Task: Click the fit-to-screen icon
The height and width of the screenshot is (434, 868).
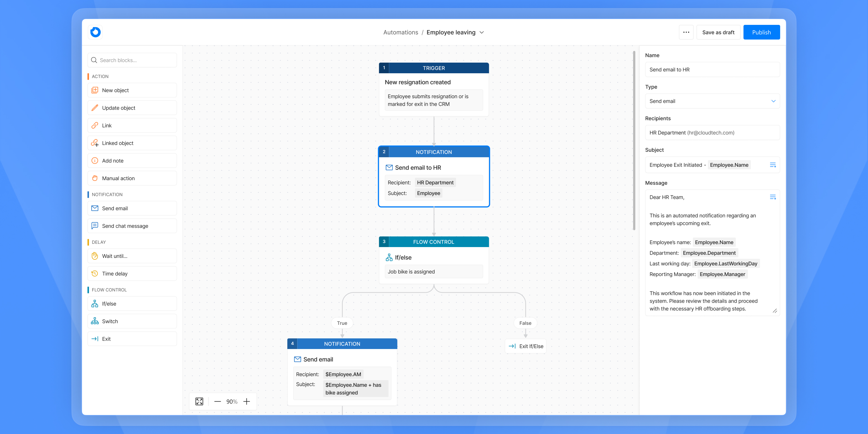Action: [x=199, y=401]
